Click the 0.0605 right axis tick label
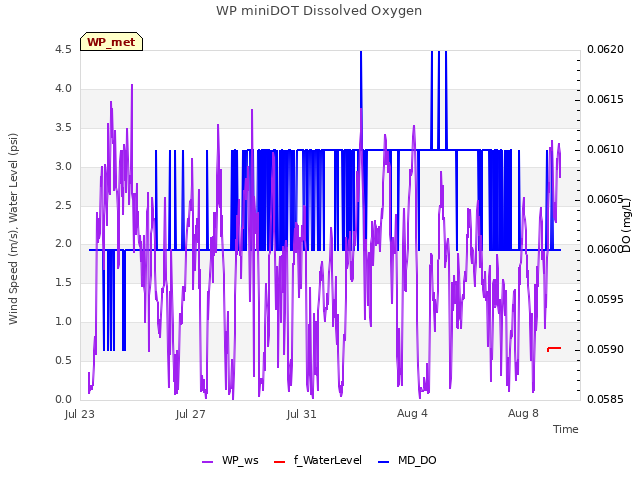 coord(604,199)
